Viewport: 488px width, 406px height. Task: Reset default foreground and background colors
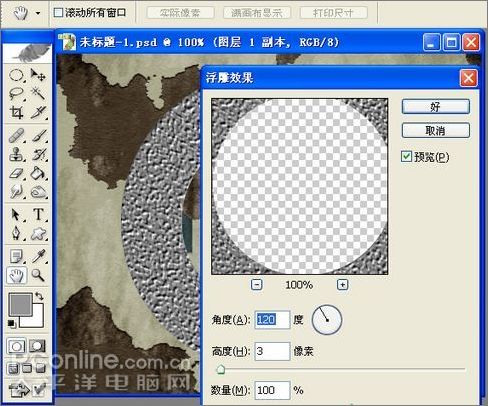(11, 323)
